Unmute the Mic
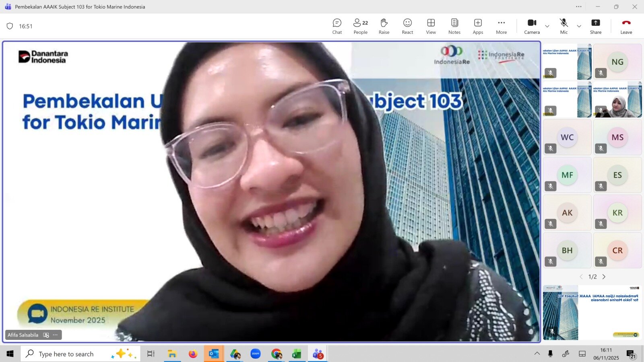The image size is (644, 362). tap(563, 26)
